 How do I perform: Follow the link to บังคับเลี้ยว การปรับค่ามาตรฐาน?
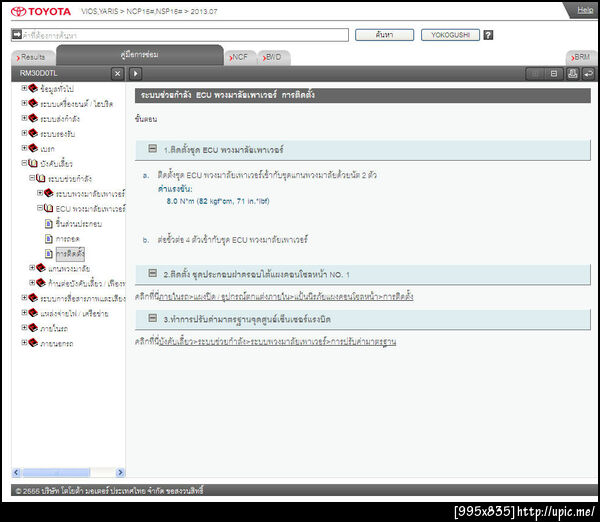pyautogui.click(x=277, y=341)
